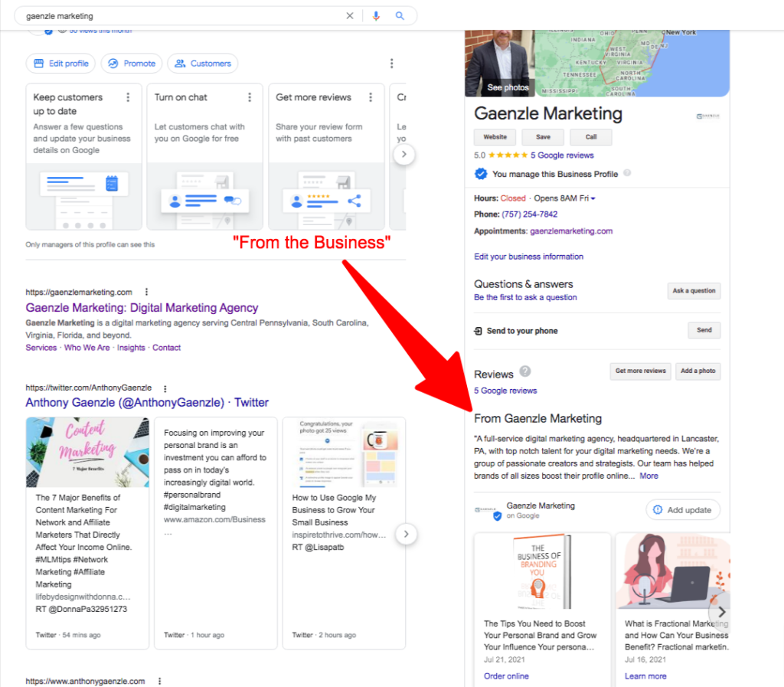Show next profile suggestion cards with arrow
The height and width of the screenshot is (687, 784).
pyautogui.click(x=404, y=155)
